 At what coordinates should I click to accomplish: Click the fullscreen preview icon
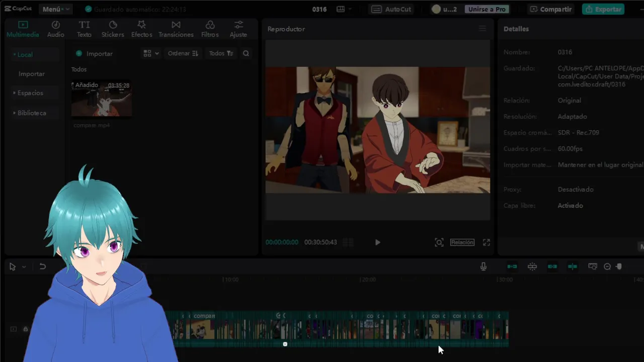pyautogui.click(x=487, y=242)
